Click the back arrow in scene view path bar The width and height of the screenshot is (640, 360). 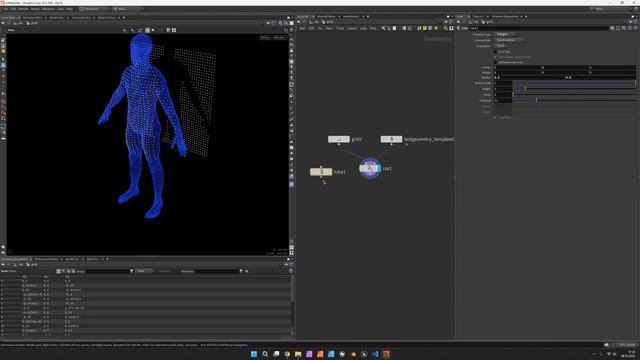[3, 23]
